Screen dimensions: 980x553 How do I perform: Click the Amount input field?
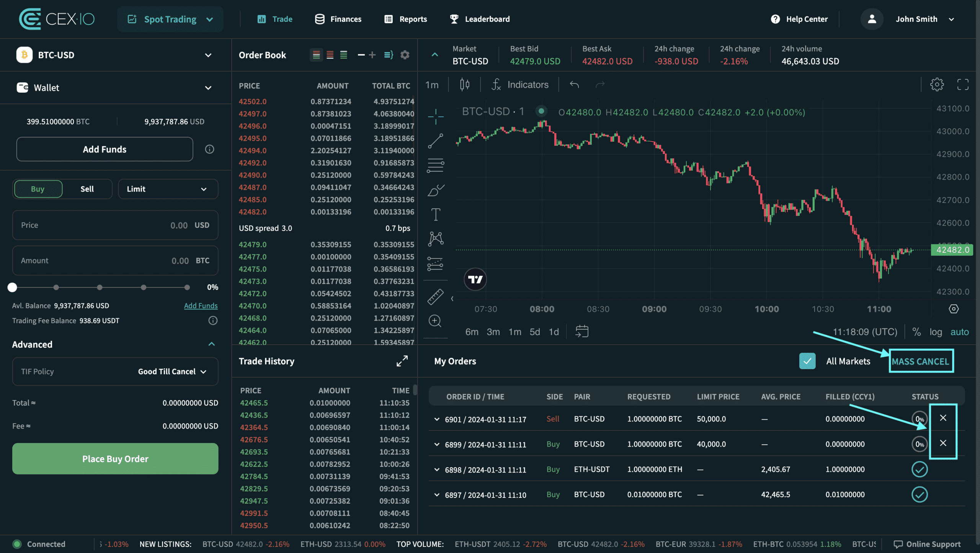(115, 260)
